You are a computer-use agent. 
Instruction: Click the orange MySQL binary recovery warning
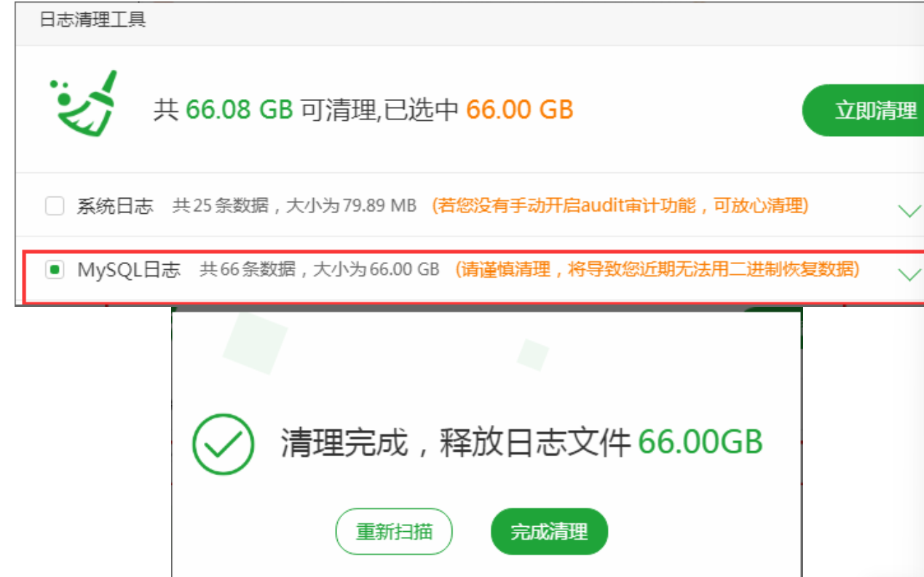tap(658, 270)
